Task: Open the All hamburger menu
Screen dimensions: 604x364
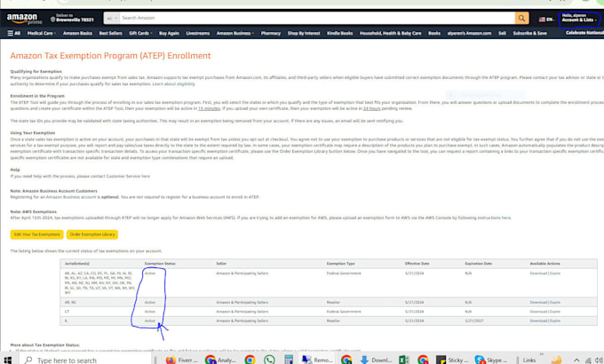Action: [x=14, y=33]
